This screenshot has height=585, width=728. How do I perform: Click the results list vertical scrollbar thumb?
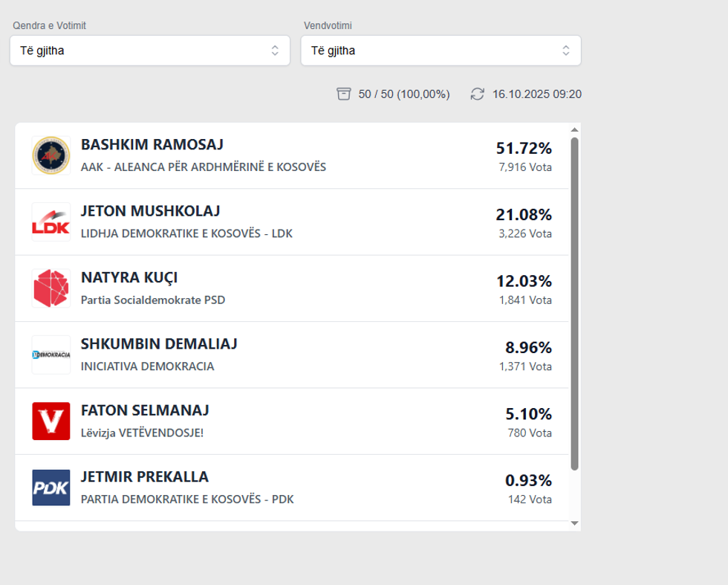click(x=574, y=303)
